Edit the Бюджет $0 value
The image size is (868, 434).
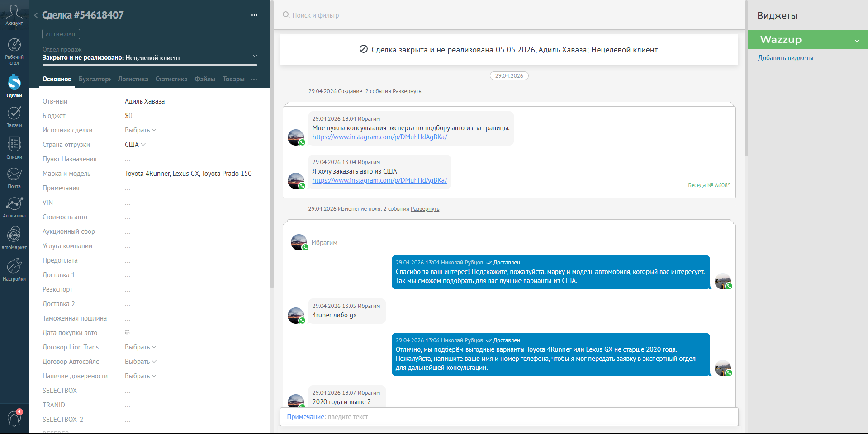[128, 116]
